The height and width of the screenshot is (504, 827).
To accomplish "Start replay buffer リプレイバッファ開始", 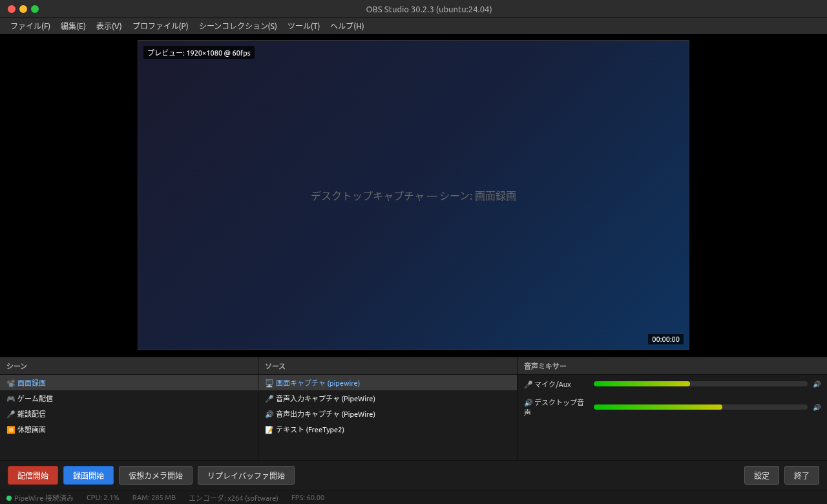I will 246,476.
